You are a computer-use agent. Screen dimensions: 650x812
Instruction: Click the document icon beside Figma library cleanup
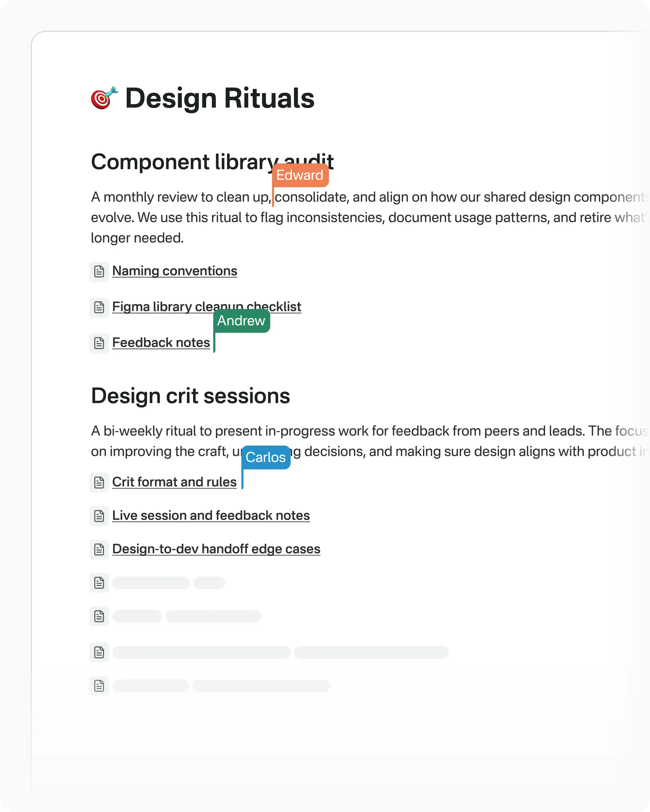99,307
